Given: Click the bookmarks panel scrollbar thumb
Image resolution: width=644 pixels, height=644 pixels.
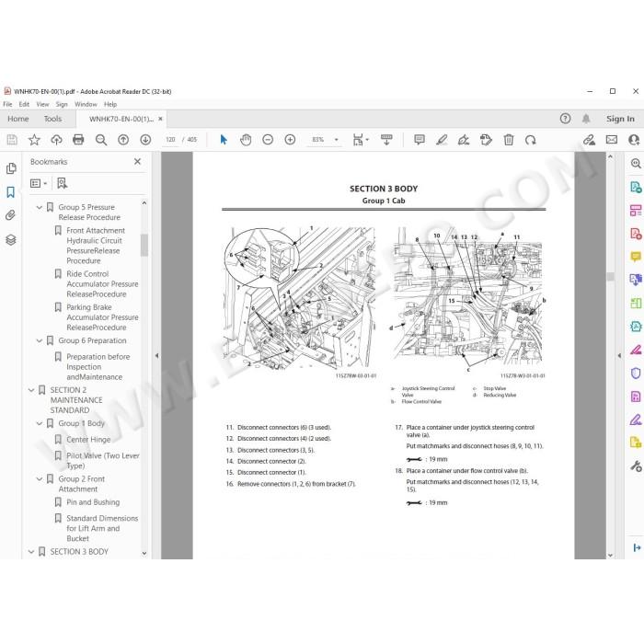Looking at the screenshot, I should click(x=144, y=245).
